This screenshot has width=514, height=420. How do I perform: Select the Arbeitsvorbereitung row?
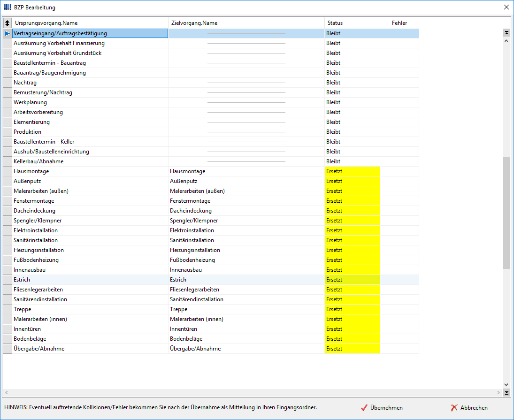coord(211,112)
